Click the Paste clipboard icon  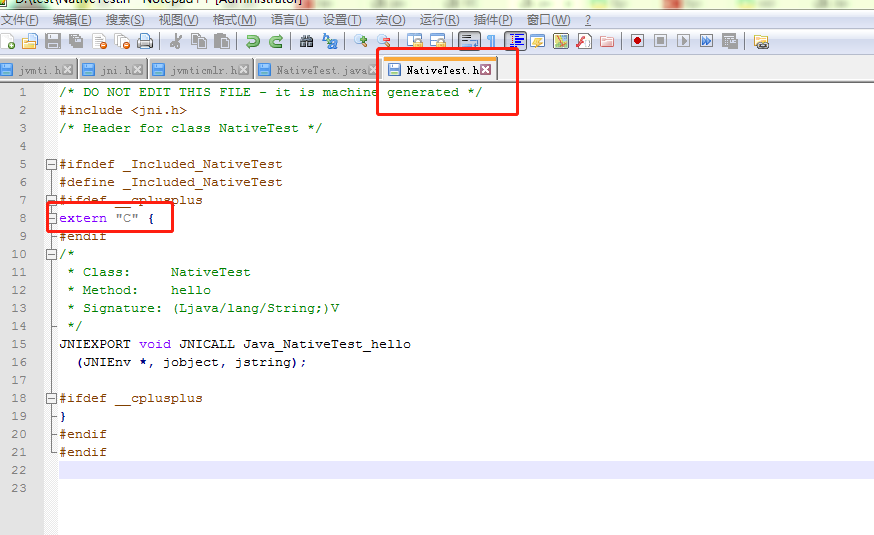[x=222, y=41]
